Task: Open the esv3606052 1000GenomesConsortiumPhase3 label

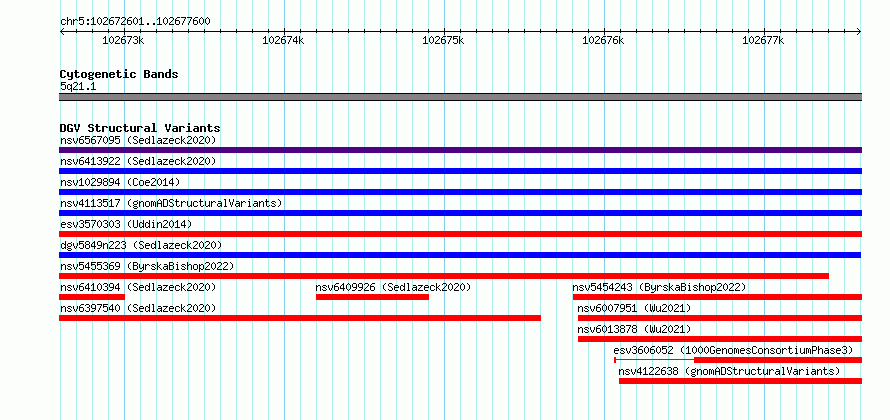Action: click(733, 350)
